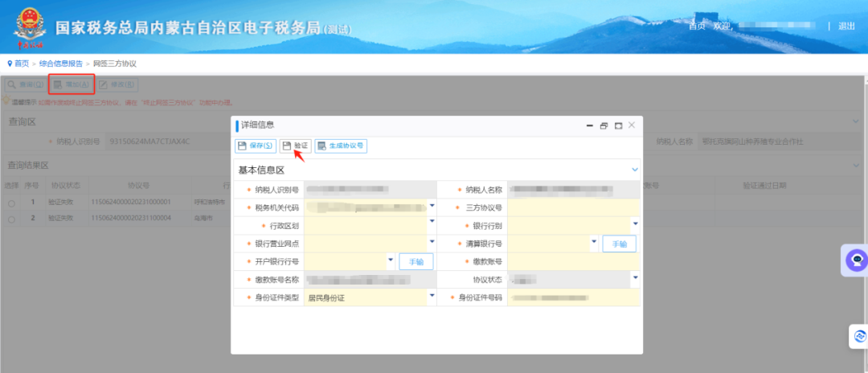Click the location pin icon in breadcrumb
868x373 pixels.
[x=10, y=64]
